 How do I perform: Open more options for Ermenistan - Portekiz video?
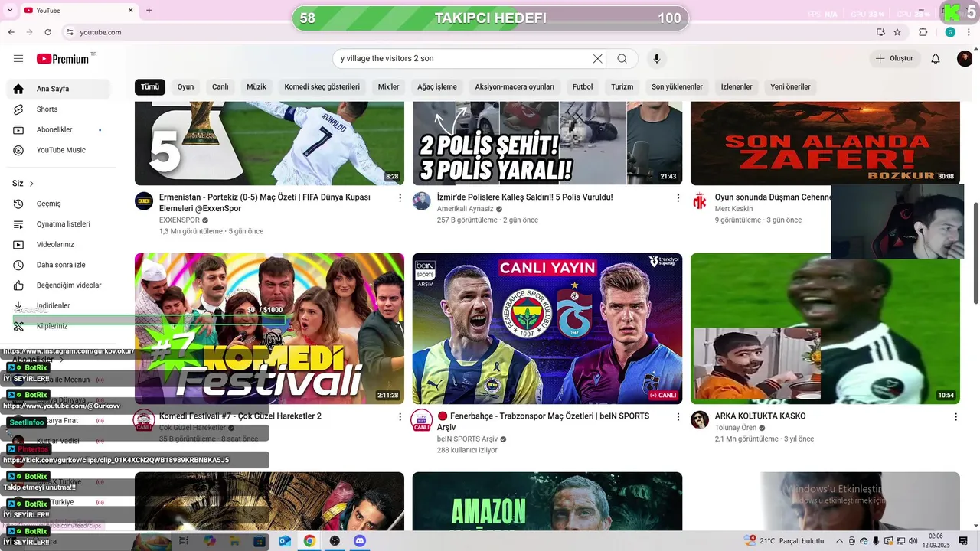pyautogui.click(x=400, y=198)
